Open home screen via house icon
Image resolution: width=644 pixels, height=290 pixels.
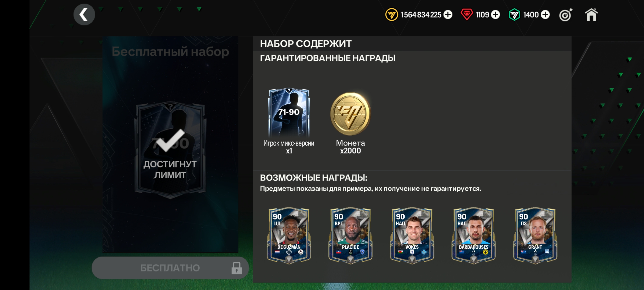click(x=591, y=15)
